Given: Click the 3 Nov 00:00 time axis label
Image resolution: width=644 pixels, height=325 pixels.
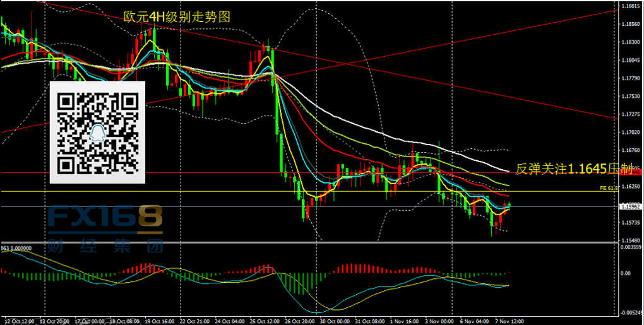Looking at the screenshot, I should 438,320.
